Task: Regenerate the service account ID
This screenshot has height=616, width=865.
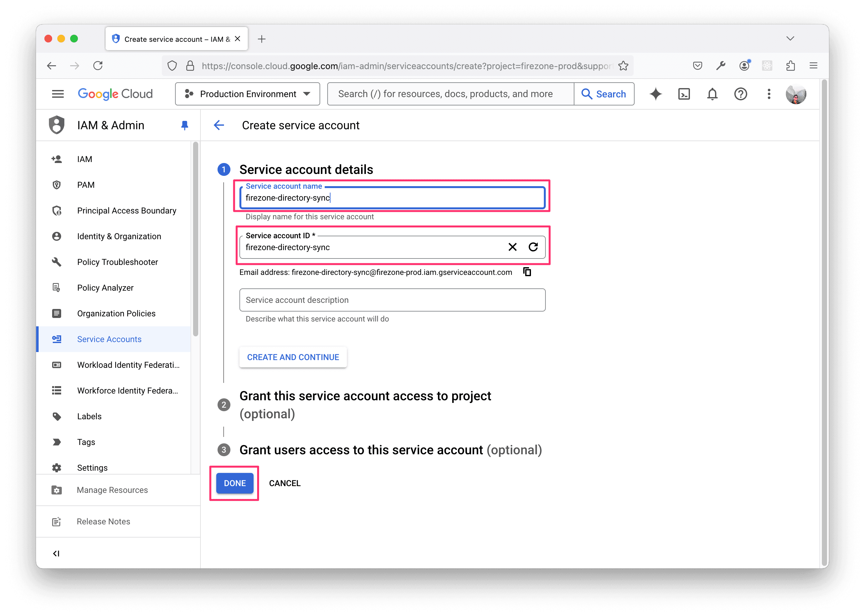Action: [x=533, y=247]
